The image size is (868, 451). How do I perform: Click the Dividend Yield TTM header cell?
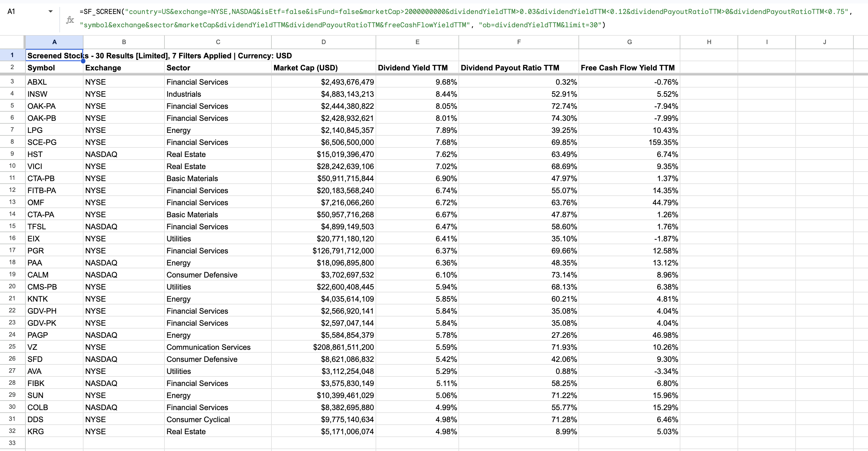point(417,68)
